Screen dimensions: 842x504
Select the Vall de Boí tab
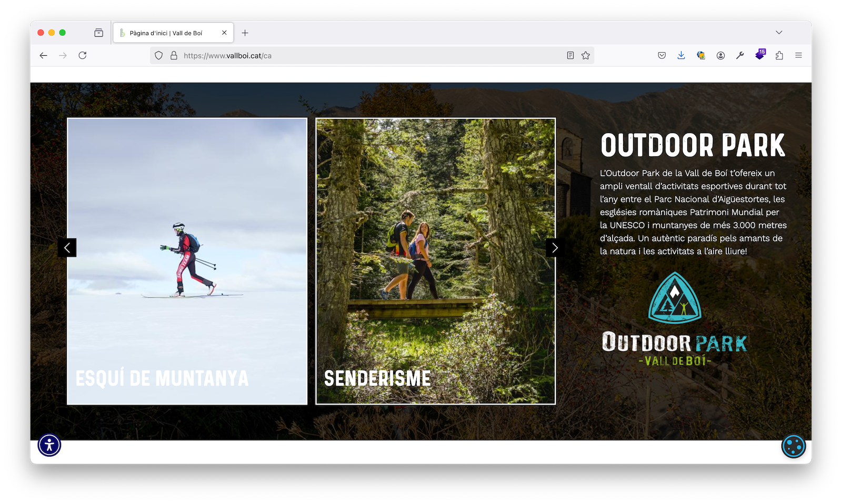(166, 33)
